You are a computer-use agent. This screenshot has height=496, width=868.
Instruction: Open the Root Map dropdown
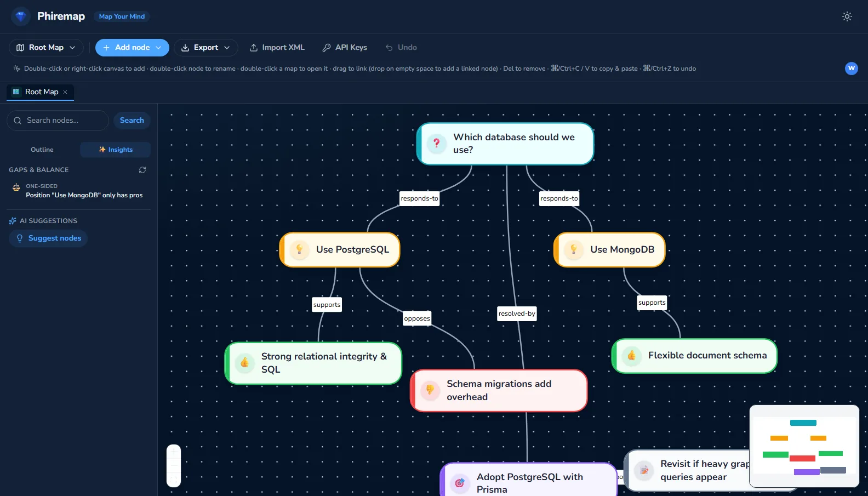[46, 48]
